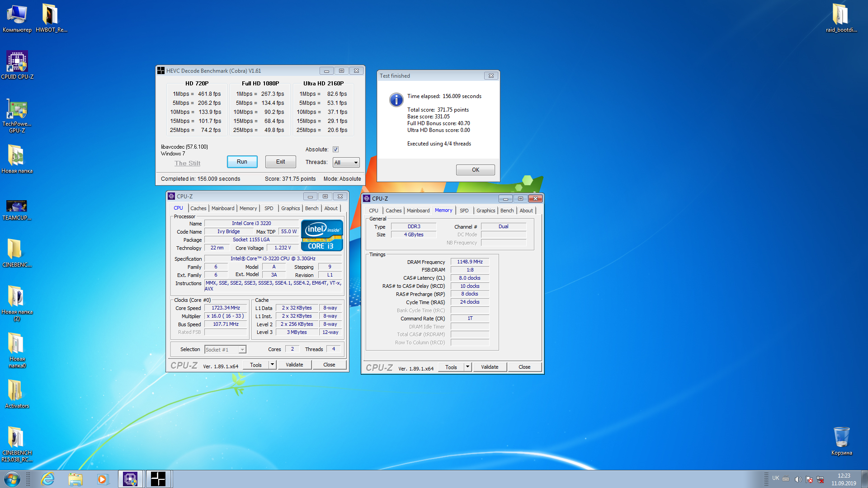The height and width of the screenshot is (488, 868).
Task: Expand Tools dropdown arrow in right CPU-Z
Action: tap(467, 367)
